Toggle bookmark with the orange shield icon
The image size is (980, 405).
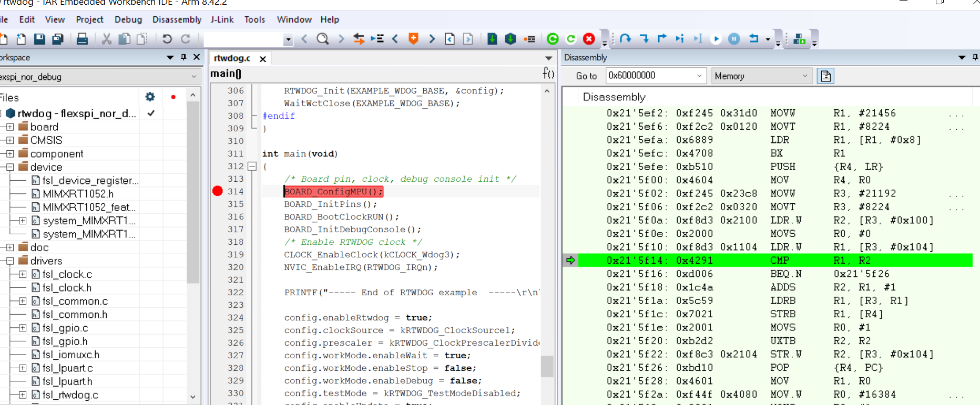tap(413, 39)
